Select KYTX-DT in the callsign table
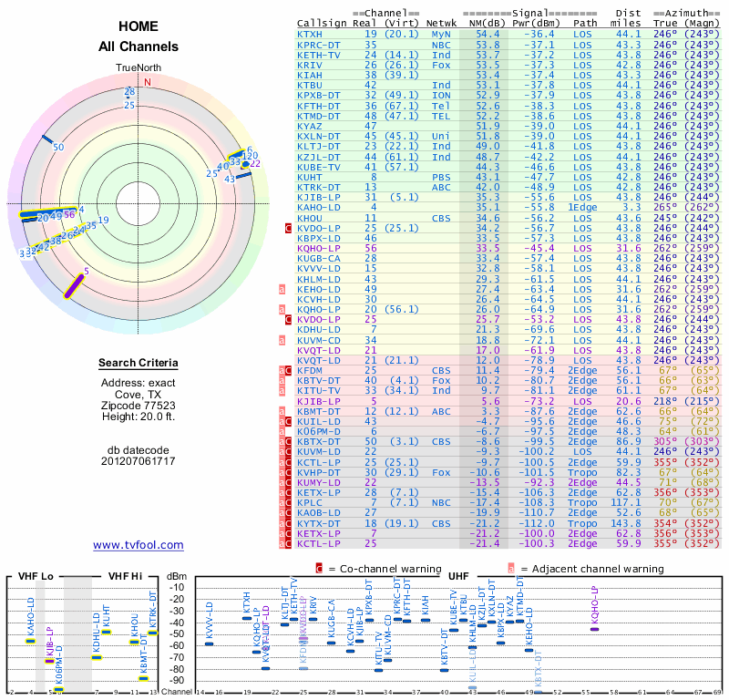Screen dimensions: 729x700 click(x=318, y=524)
